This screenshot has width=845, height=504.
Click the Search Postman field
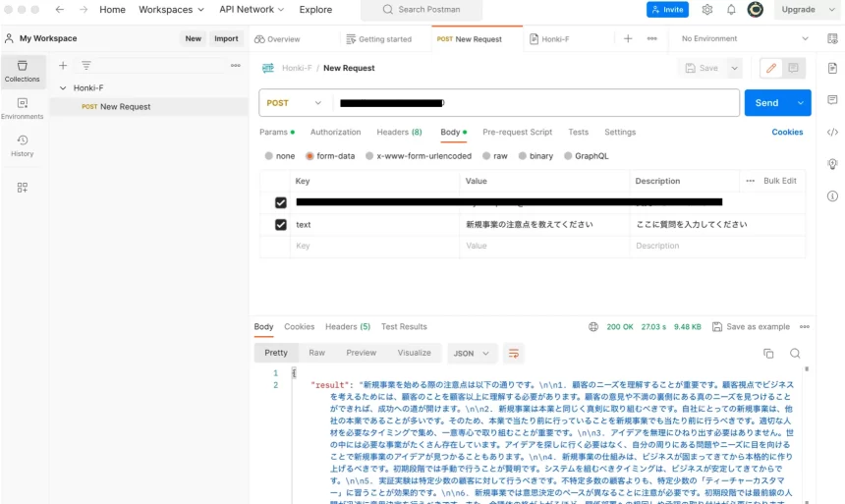coord(422,10)
